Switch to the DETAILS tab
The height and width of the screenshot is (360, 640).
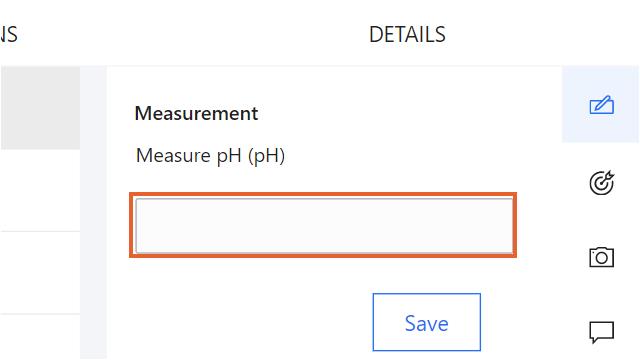pyautogui.click(x=407, y=34)
